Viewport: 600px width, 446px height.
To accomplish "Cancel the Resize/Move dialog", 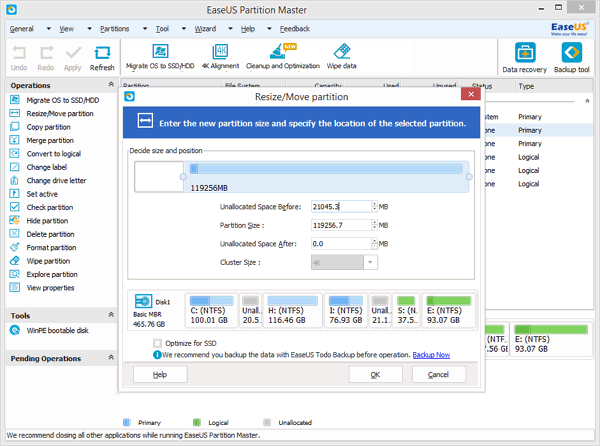I will 439,374.
